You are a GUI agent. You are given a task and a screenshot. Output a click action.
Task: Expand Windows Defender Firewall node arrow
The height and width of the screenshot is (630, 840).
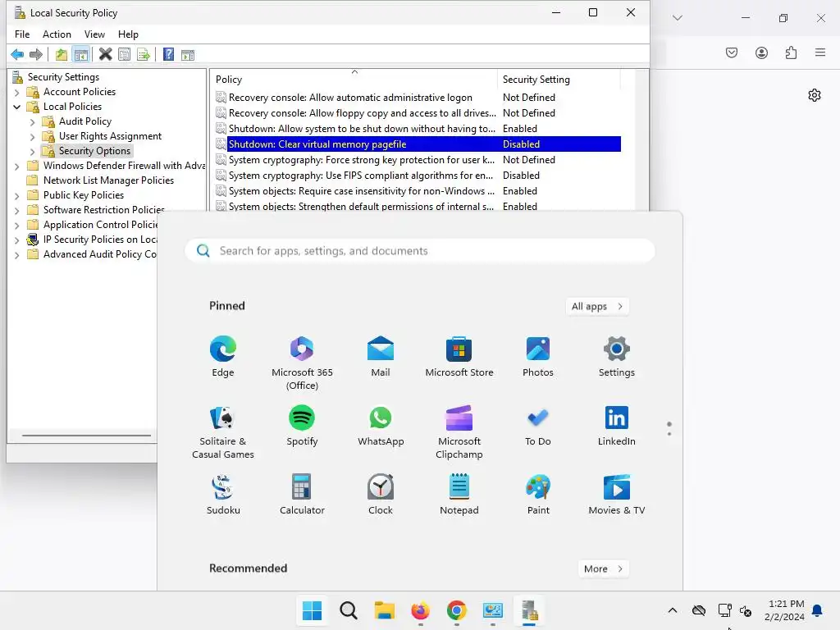click(16, 166)
